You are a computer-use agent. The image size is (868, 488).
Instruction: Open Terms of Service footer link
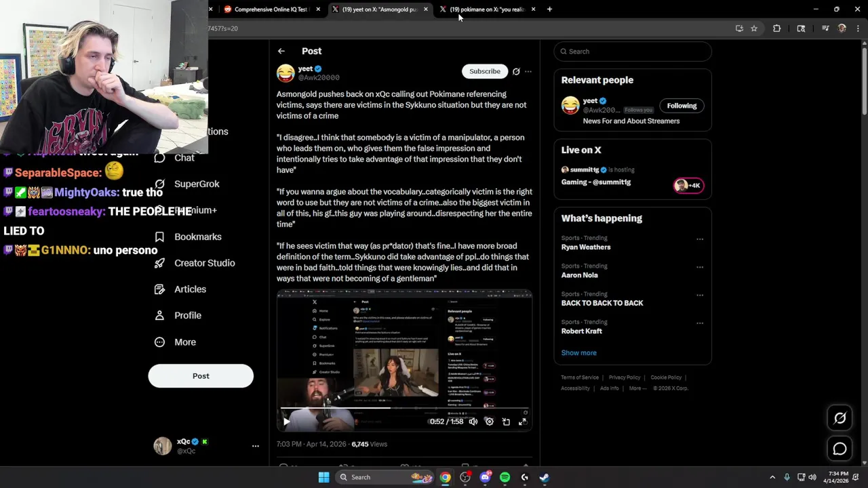point(580,378)
